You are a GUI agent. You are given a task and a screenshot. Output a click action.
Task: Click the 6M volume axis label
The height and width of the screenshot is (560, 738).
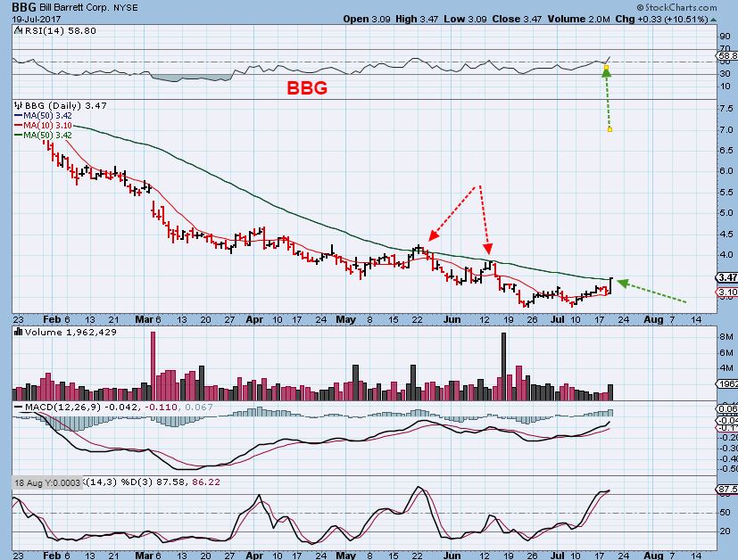point(726,352)
